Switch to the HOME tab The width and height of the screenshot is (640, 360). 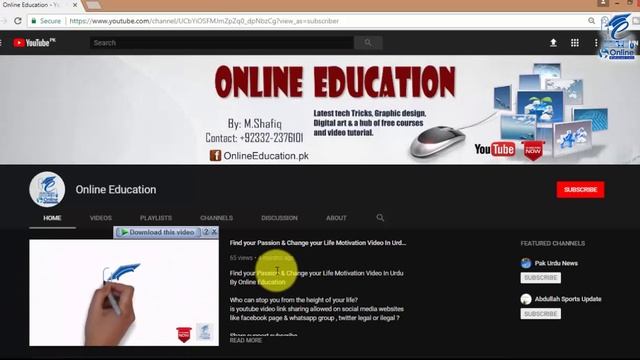52,218
